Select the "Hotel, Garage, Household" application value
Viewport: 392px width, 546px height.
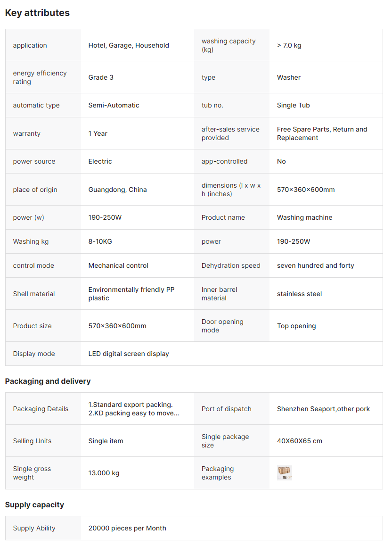[129, 45]
